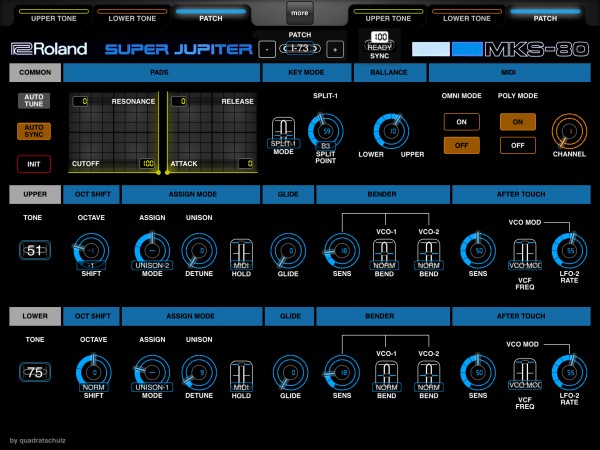Turn POLY MODE on

click(517, 122)
